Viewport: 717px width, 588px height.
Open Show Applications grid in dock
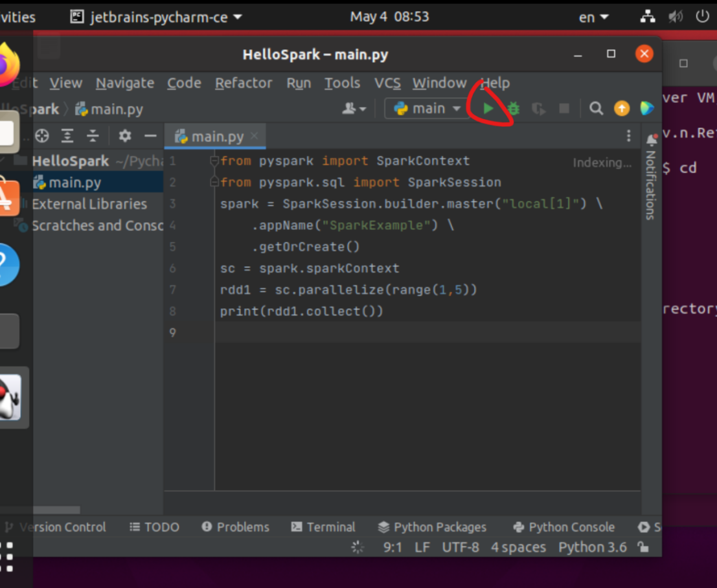tap(6, 558)
